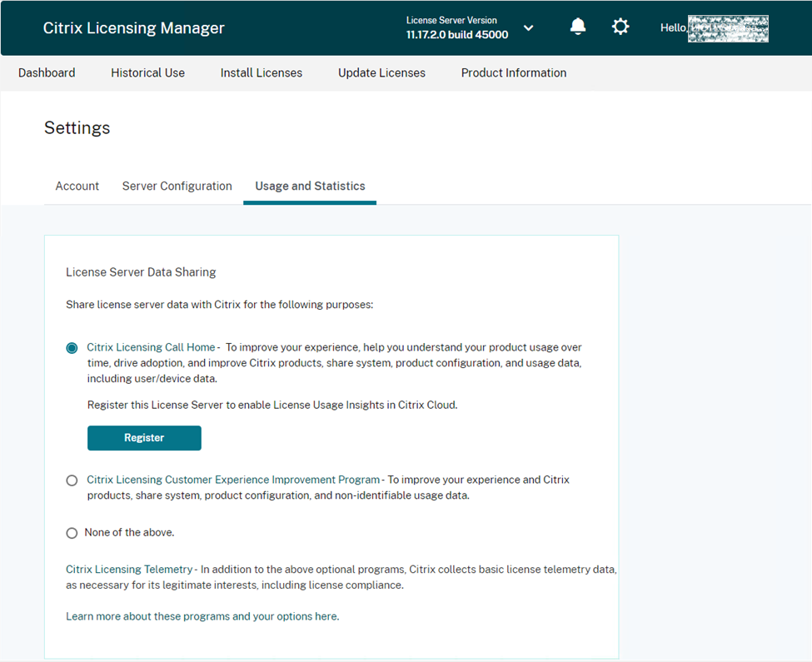
Task: Open the Citrix Licensing Call Home link
Action: 151,347
